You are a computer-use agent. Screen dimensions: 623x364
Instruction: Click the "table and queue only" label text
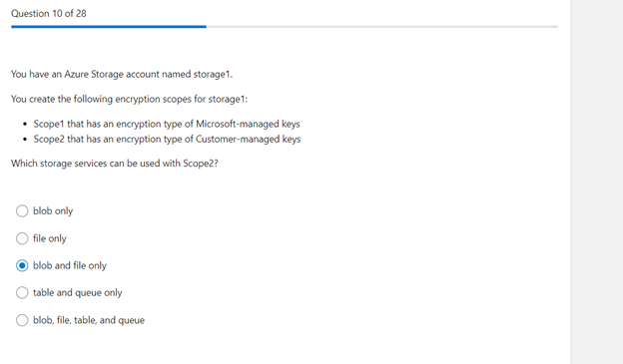[x=78, y=292]
